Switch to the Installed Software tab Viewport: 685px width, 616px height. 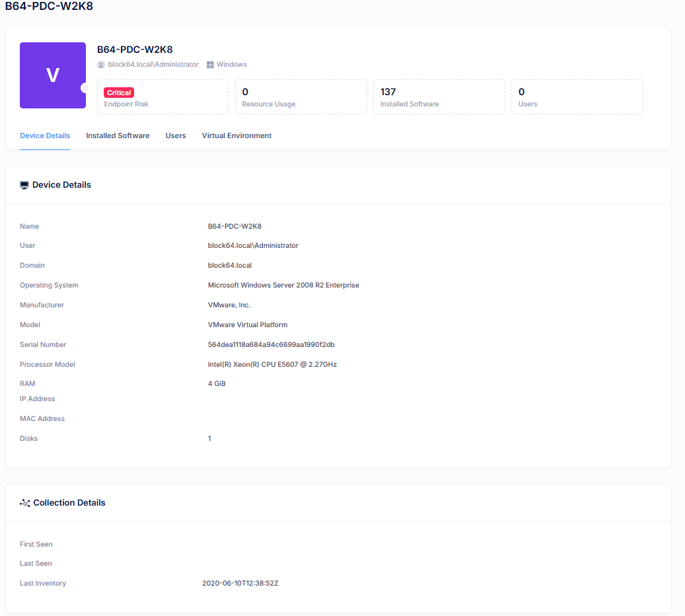[x=118, y=135]
